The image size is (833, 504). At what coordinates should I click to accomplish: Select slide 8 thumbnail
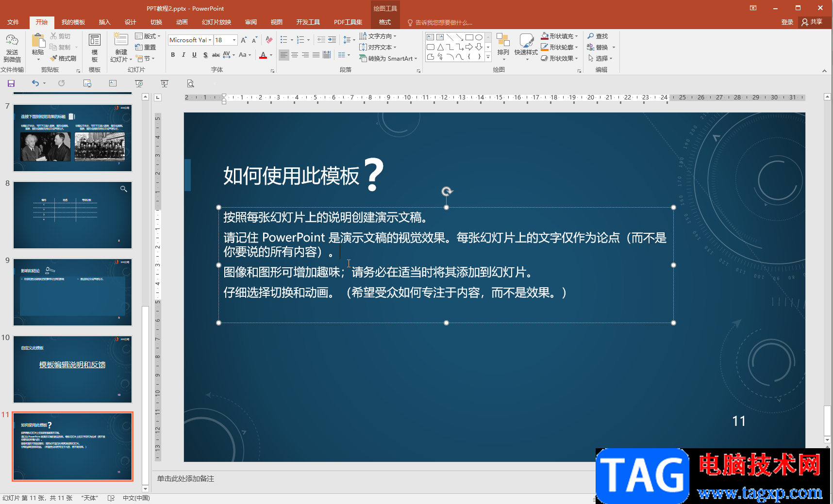[x=72, y=215]
